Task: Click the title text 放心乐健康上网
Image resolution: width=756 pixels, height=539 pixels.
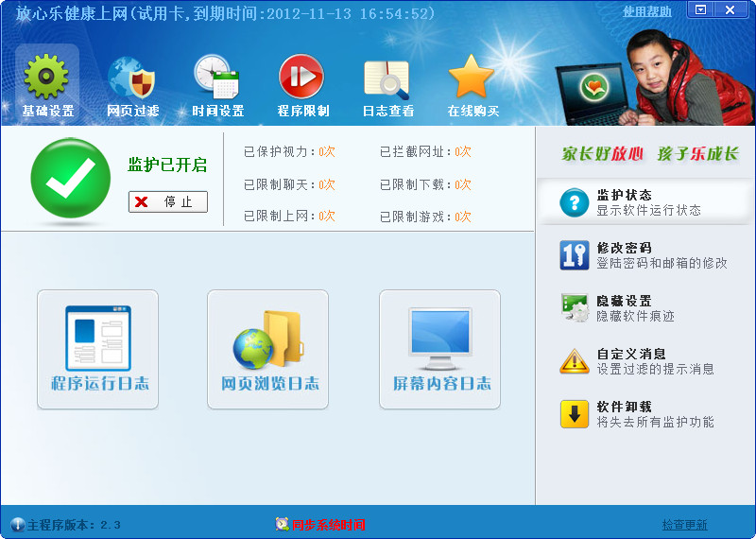Action: click(x=71, y=13)
